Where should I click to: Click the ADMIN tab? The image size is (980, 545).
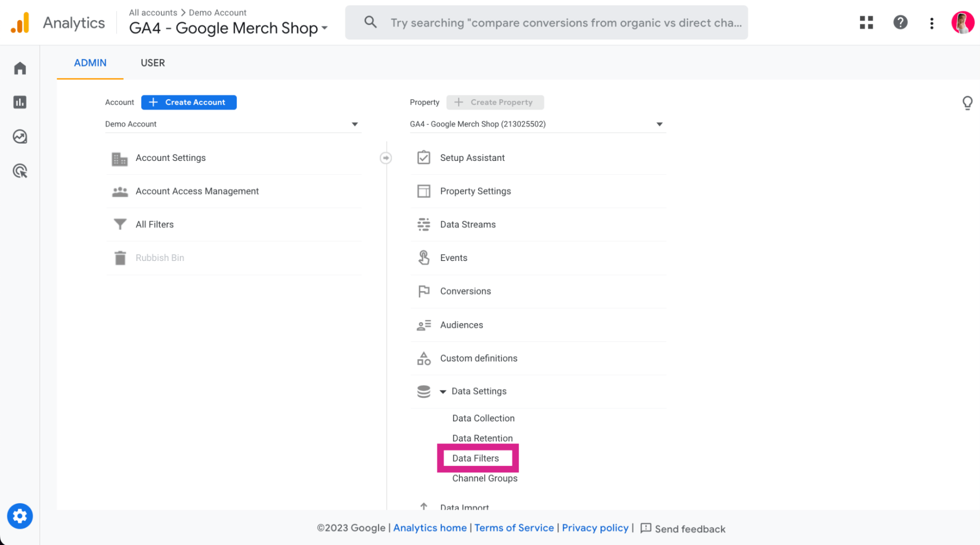click(x=91, y=63)
